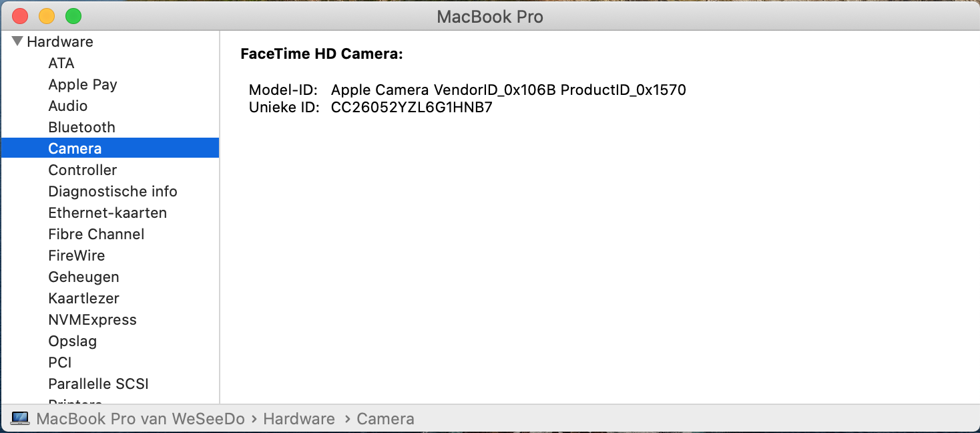Open the NVMExpress section
The width and height of the screenshot is (980, 433).
(92, 320)
